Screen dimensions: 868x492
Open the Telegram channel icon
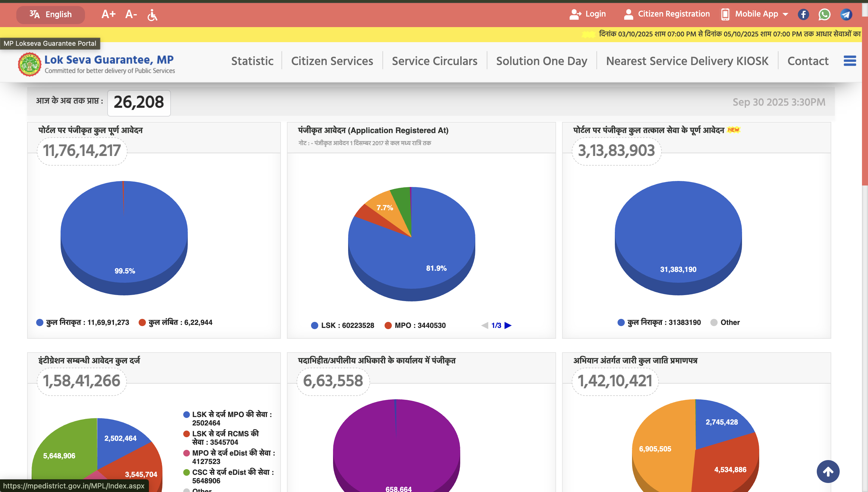pyautogui.click(x=846, y=14)
